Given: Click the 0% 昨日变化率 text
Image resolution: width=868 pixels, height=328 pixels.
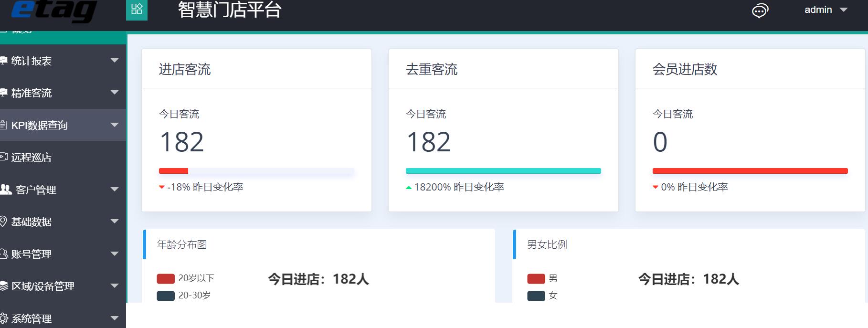Looking at the screenshot, I should pos(695,187).
